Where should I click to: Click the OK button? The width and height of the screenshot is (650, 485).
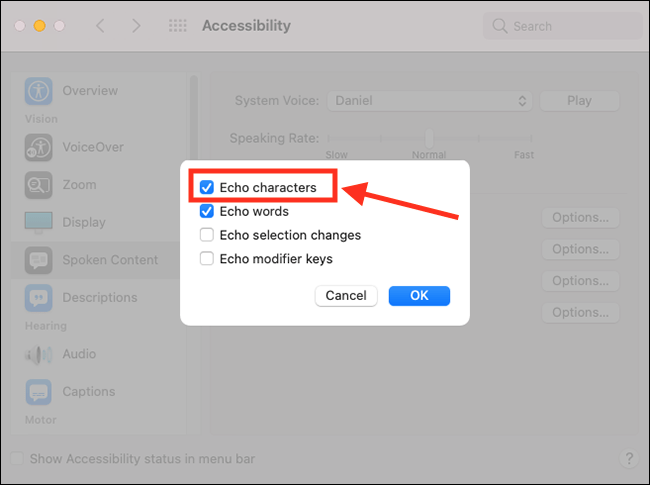[x=419, y=296]
